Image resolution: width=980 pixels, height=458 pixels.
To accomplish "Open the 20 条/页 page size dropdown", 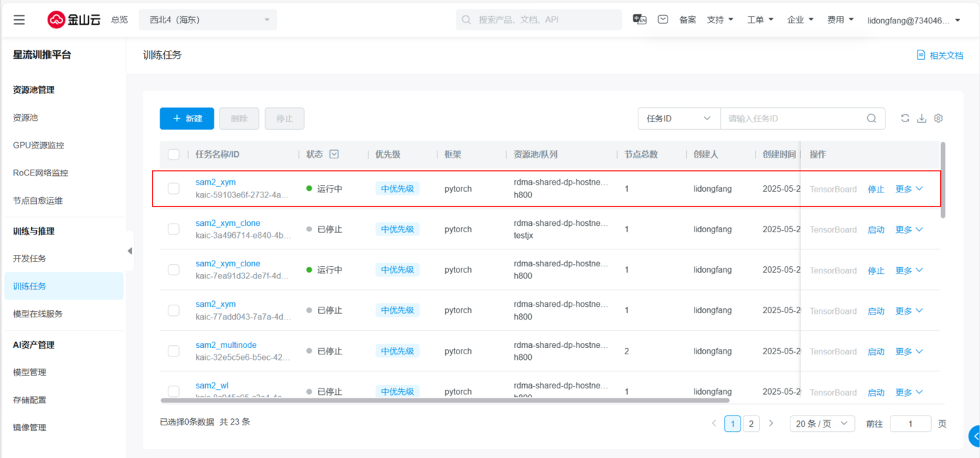I will pyautogui.click(x=822, y=423).
